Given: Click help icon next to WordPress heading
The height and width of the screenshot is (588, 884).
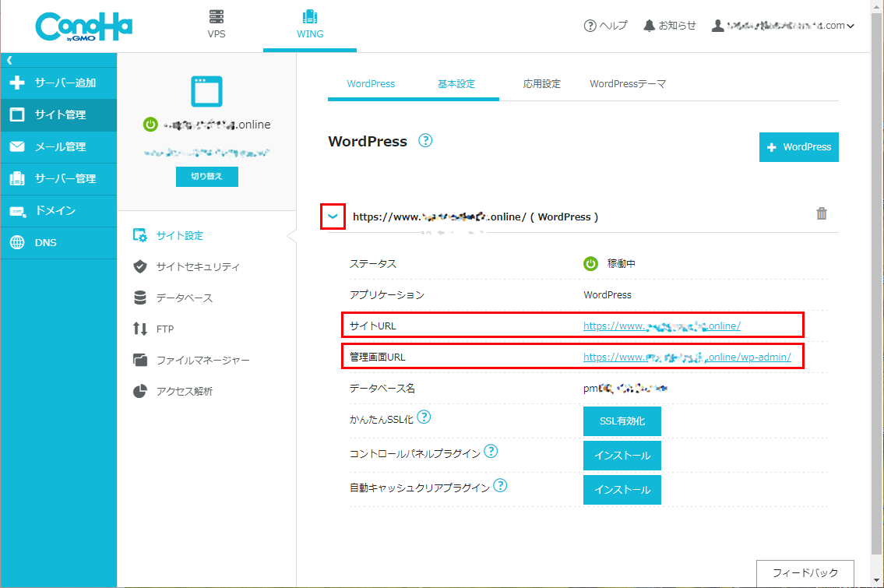Looking at the screenshot, I should pyautogui.click(x=425, y=140).
